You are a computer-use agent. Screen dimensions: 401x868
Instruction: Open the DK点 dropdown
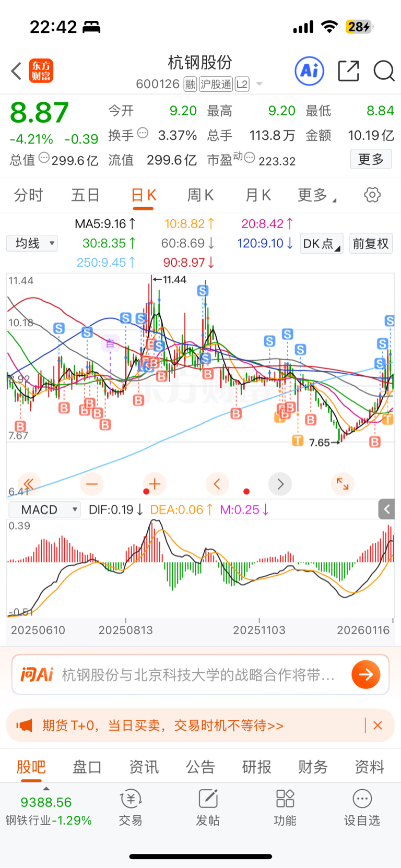tap(322, 243)
